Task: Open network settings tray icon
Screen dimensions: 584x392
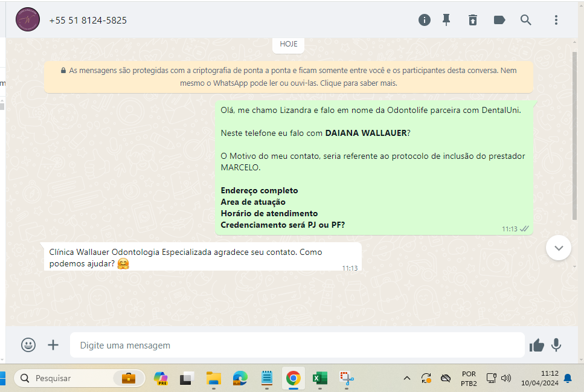Action: point(491,378)
